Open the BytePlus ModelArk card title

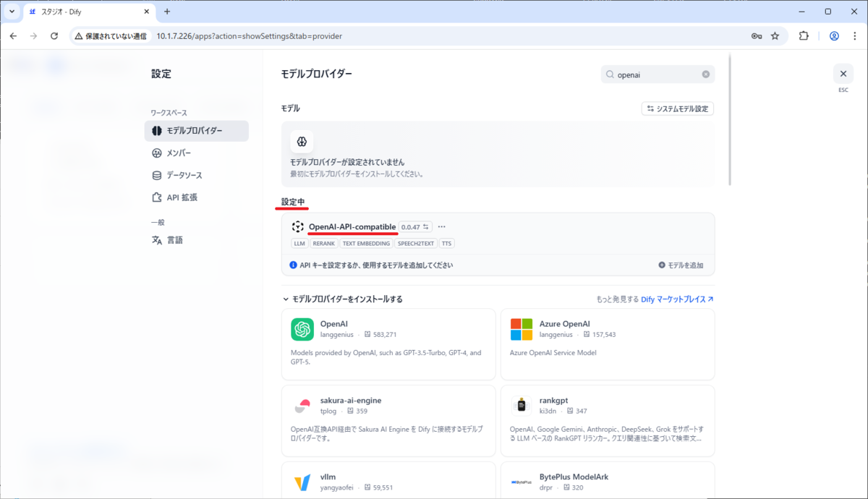point(574,477)
